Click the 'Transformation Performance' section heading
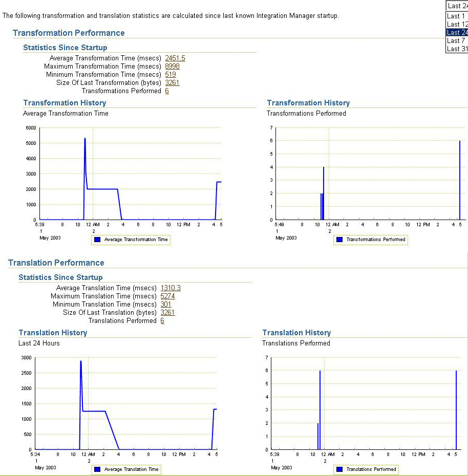 (x=69, y=33)
